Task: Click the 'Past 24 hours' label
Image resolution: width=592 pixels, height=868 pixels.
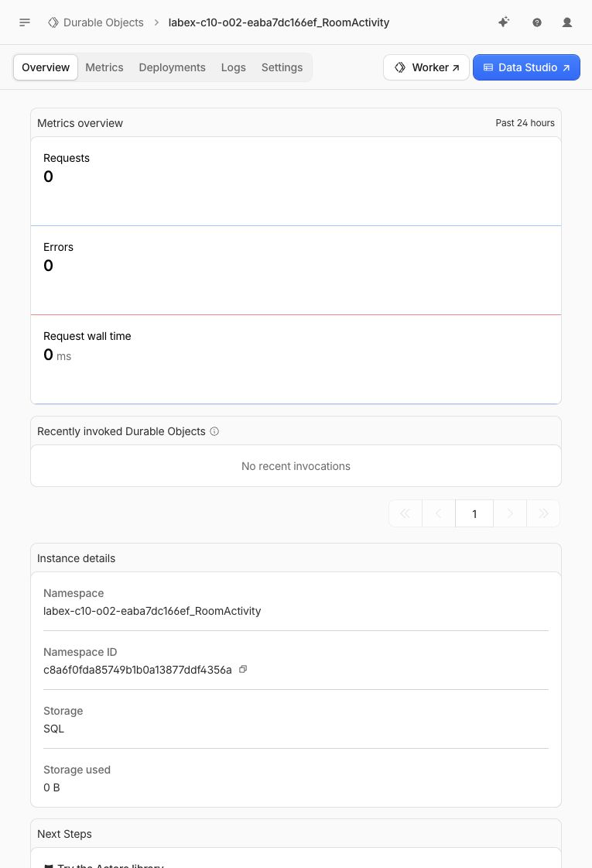Action: tap(525, 123)
